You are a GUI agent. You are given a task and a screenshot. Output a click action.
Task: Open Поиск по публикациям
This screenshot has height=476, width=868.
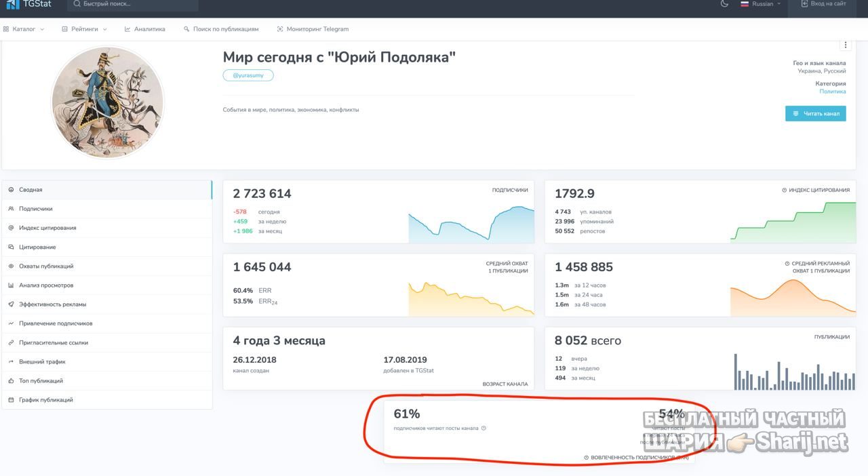221,29
